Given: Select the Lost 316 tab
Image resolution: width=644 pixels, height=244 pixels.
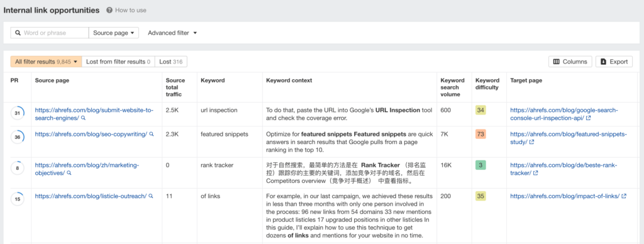Looking at the screenshot, I should (171, 62).
